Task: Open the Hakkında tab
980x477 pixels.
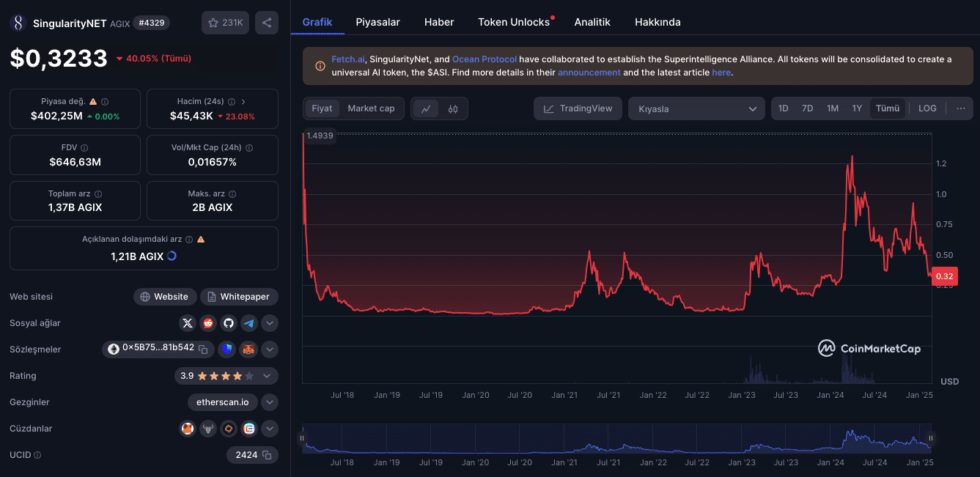Action: 657,22
